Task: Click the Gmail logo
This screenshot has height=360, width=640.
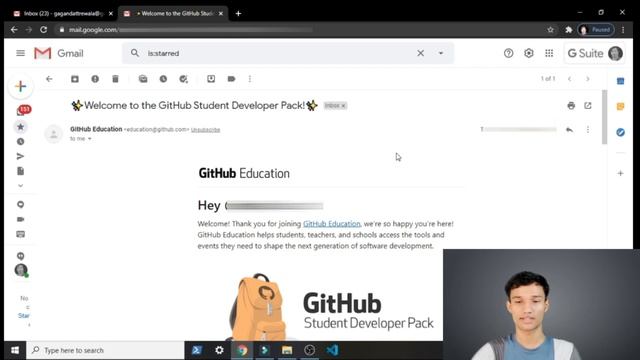Action: [58, 53]
